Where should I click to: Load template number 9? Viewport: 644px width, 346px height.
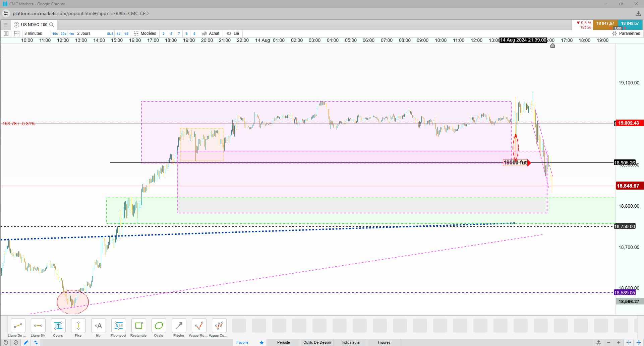194,33
